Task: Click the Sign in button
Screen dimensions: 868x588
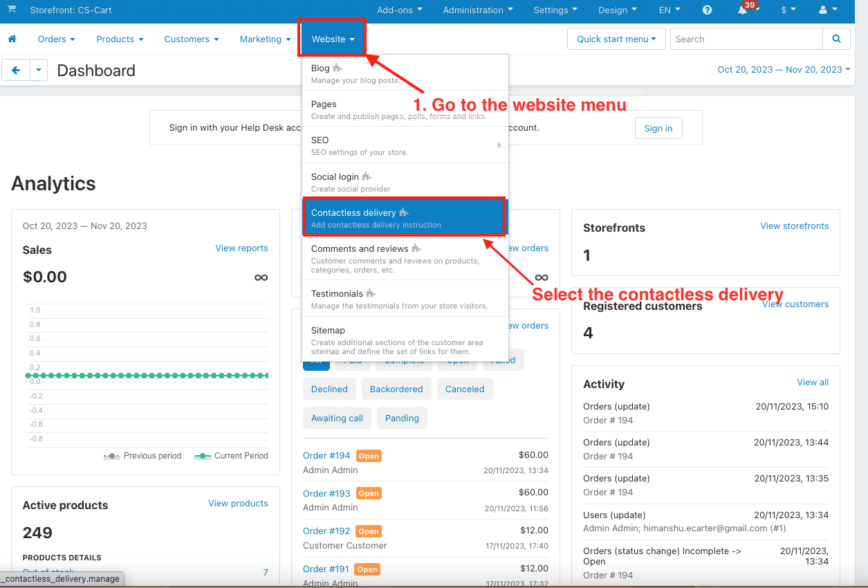Action: pyautogui.click(x=658, y=128)
